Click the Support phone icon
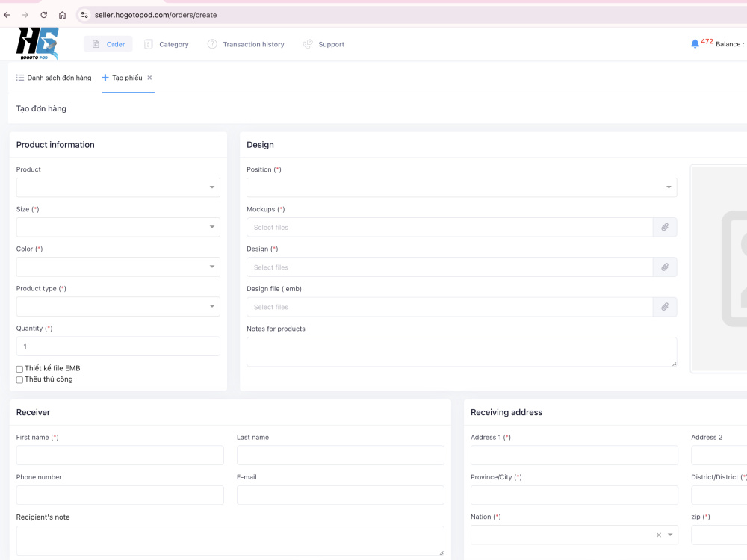Viewport: 747px width, 560px height. point(308,44)
